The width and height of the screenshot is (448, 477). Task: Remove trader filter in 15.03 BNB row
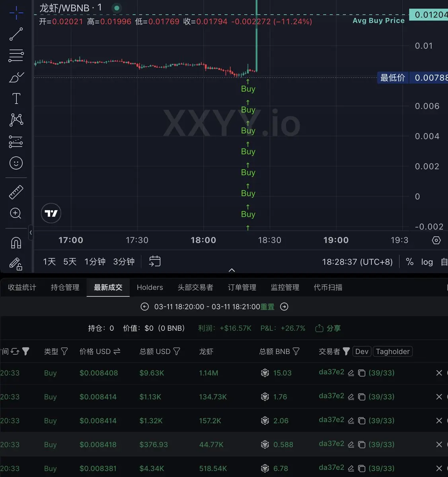coord(439,373)
